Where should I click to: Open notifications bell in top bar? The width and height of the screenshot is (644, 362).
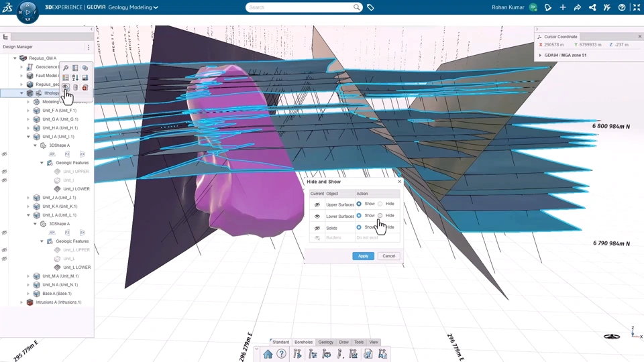(548, 7)
